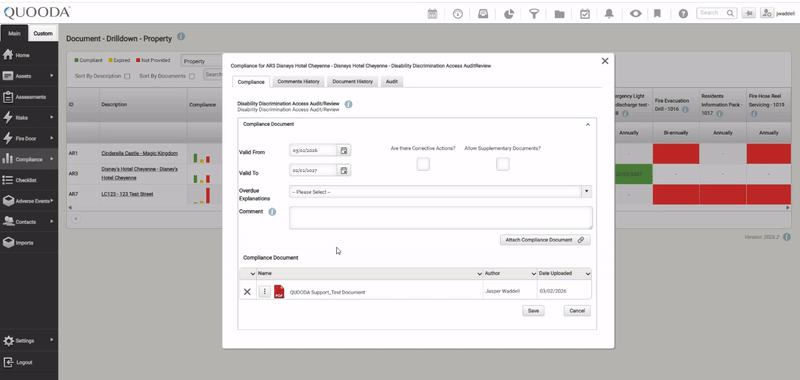Open the user account icon for jwaddell
800x380 pixels.
tap(767, 13)
